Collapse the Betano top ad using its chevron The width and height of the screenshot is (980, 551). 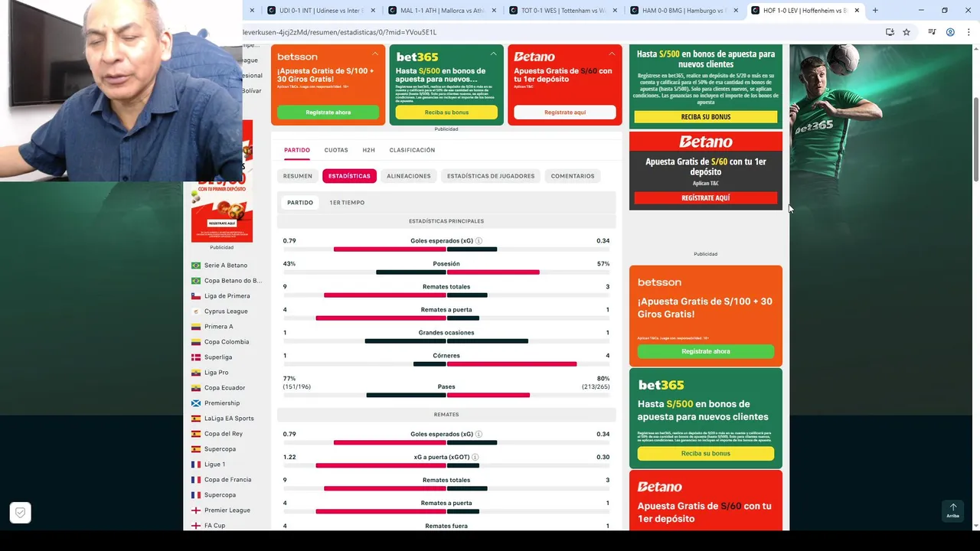click(611, 54)
